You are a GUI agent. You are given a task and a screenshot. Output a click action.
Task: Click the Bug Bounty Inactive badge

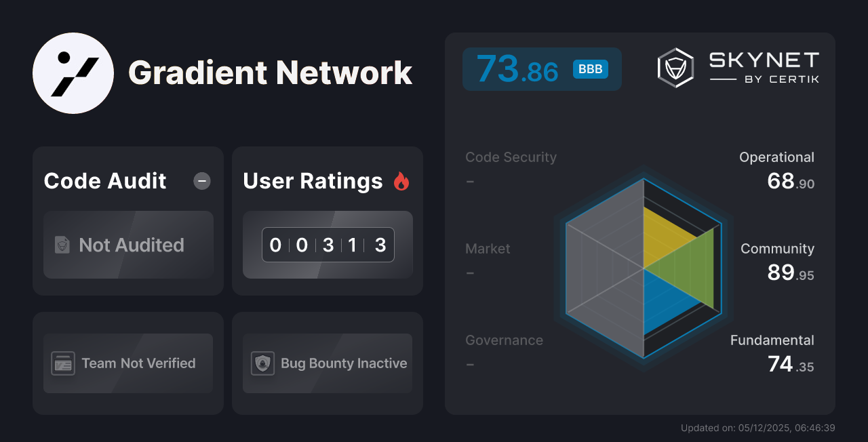click(327, 363)
